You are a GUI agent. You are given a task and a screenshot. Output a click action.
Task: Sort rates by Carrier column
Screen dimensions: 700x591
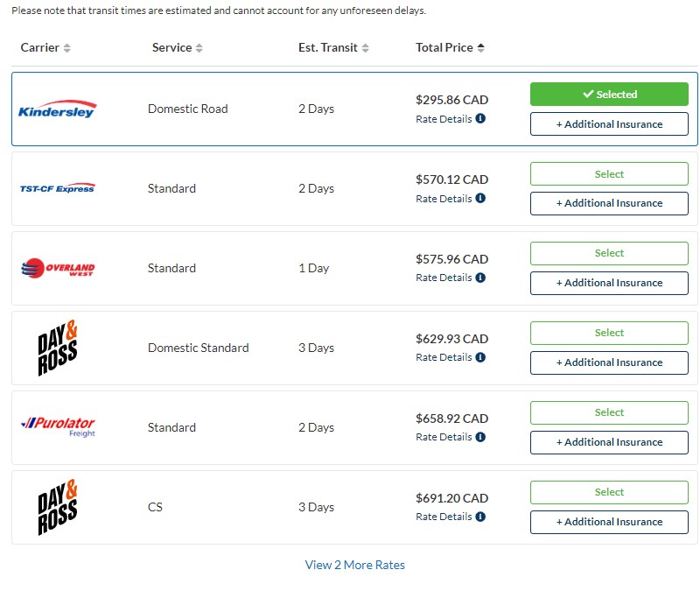point(45,47)
